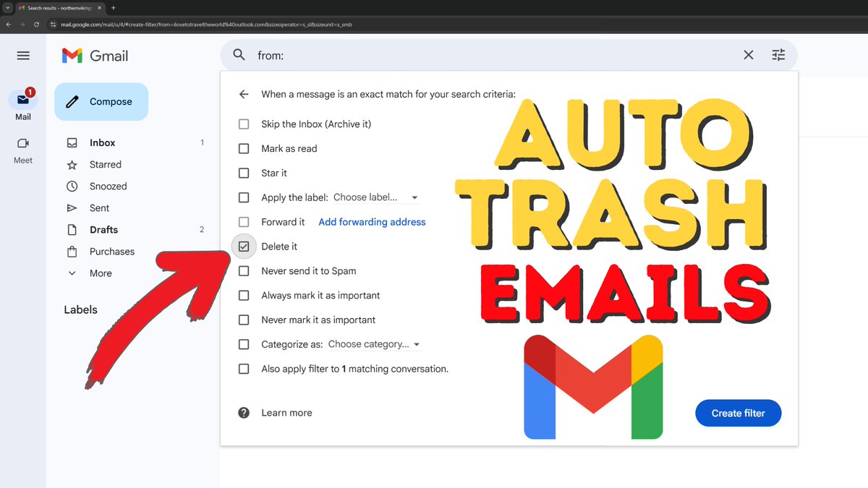
Task: Open the search options sliders icon
Action: click(x=778, y=55)
